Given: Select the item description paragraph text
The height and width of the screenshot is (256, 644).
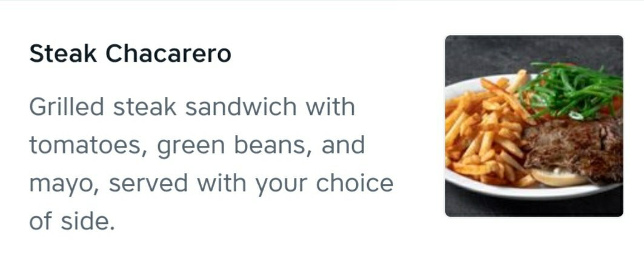Looking at the screenshot, I should click(x=211, y=164).
